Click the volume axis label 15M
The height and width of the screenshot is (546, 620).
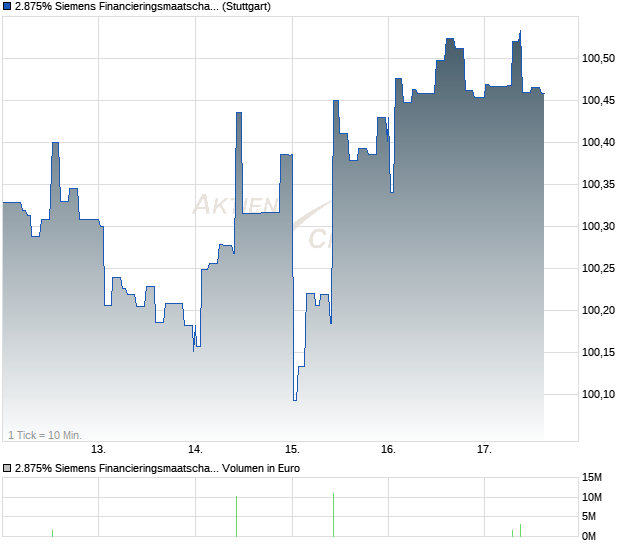click(592, 478)
